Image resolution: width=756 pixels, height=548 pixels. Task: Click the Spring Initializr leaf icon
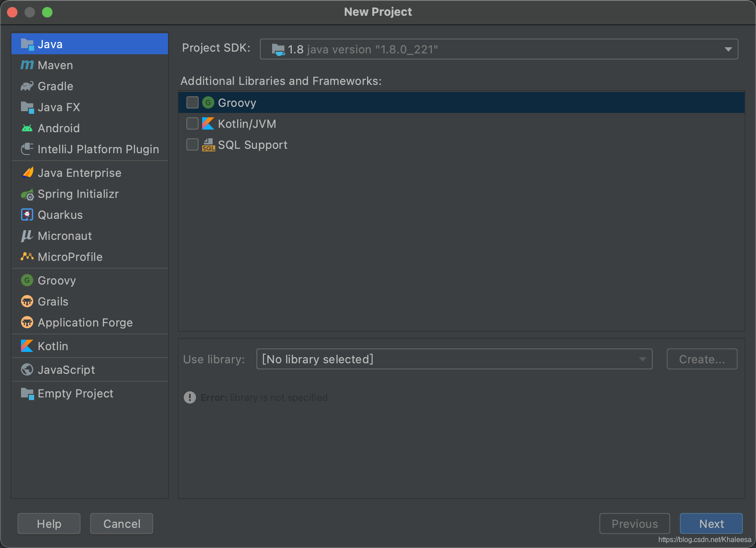[27, 194]
